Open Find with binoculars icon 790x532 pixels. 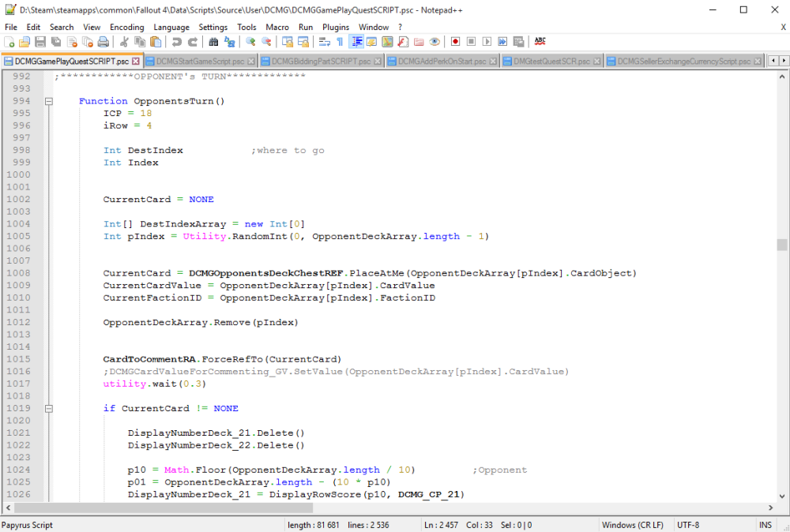coord(213,42)
